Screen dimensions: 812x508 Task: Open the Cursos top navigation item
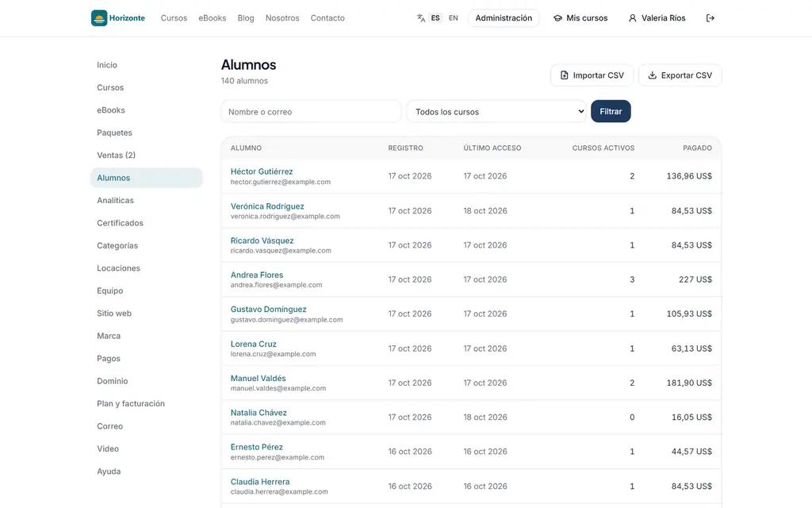tap(174, 18)
